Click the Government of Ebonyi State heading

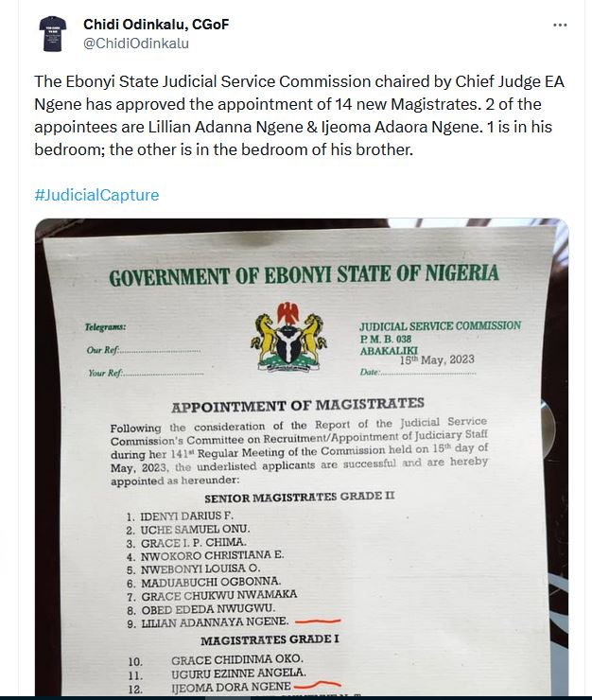click(303, 276)
